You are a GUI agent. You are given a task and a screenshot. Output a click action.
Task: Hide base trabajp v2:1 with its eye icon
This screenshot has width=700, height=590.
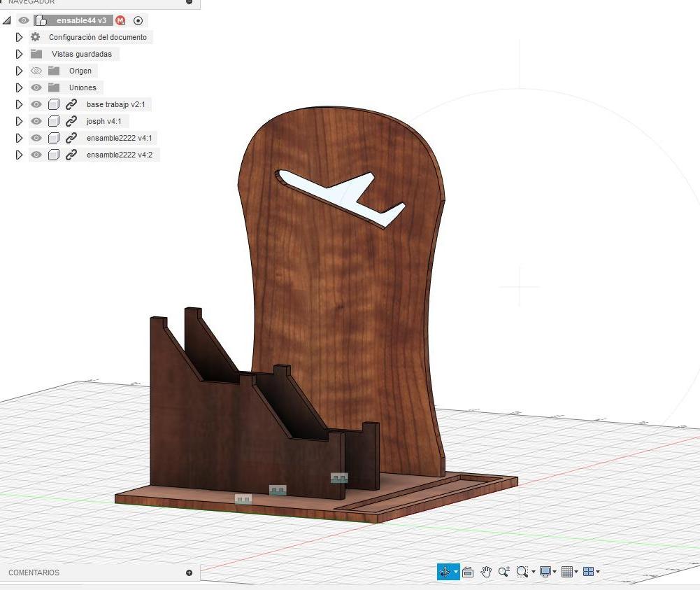pos(36,104)
